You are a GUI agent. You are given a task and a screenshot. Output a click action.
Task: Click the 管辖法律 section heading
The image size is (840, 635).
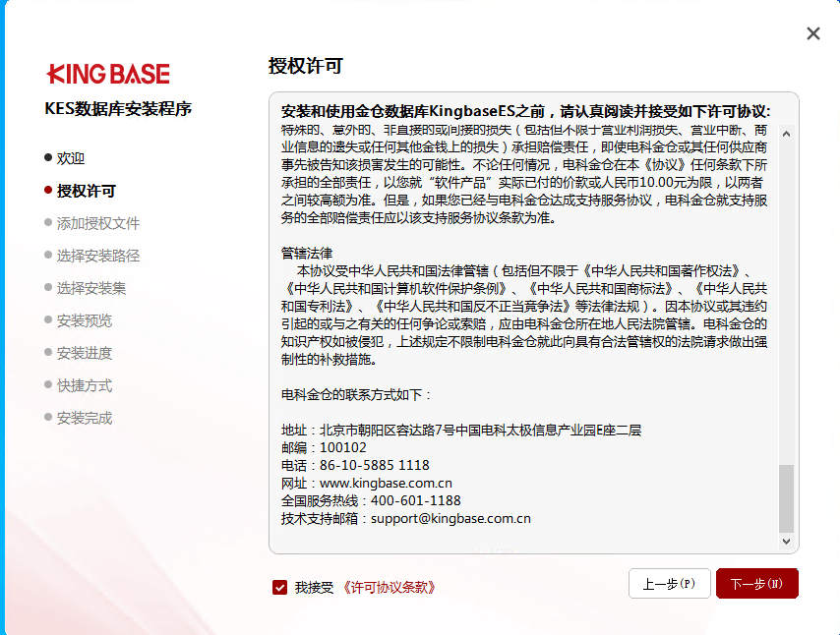point(307,254)
